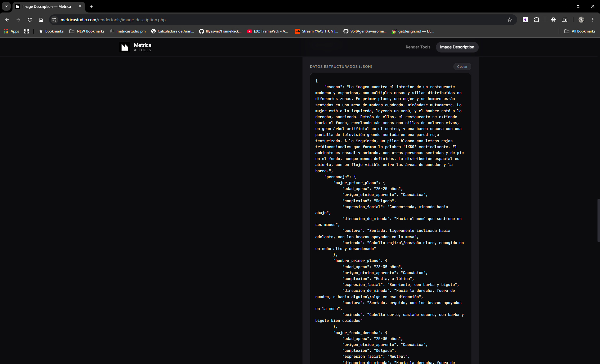Screen dimensions: 600x364
Task: Click the Metrica logo icon
Action: pyautogui.click(x=124, y=47)
